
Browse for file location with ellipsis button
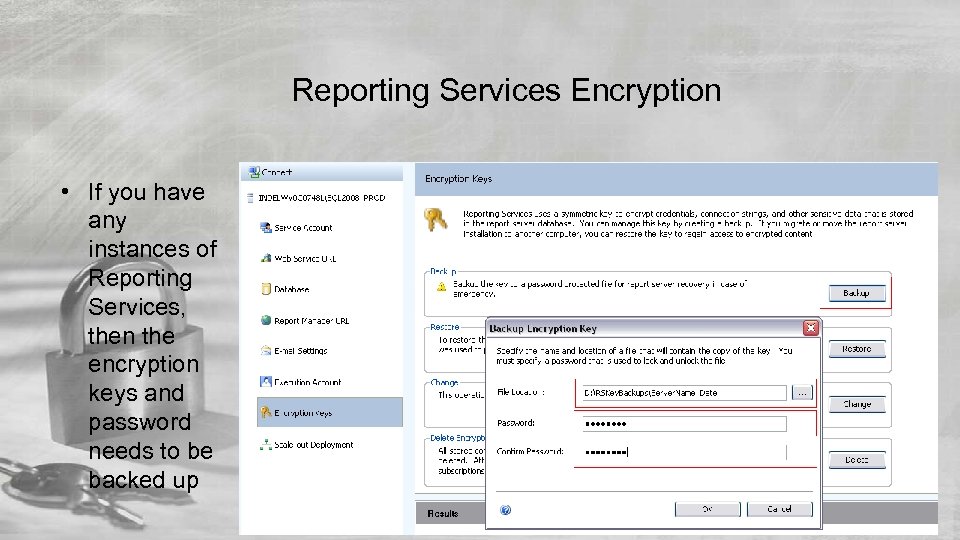pos(802,393)
